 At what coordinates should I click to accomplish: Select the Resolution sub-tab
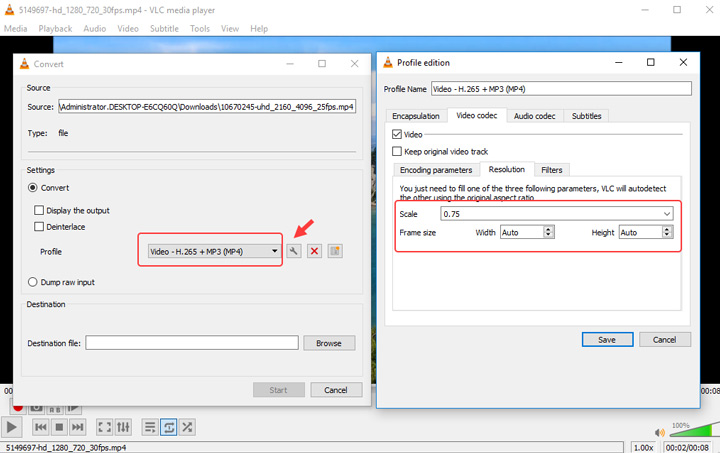pos(506,169)
